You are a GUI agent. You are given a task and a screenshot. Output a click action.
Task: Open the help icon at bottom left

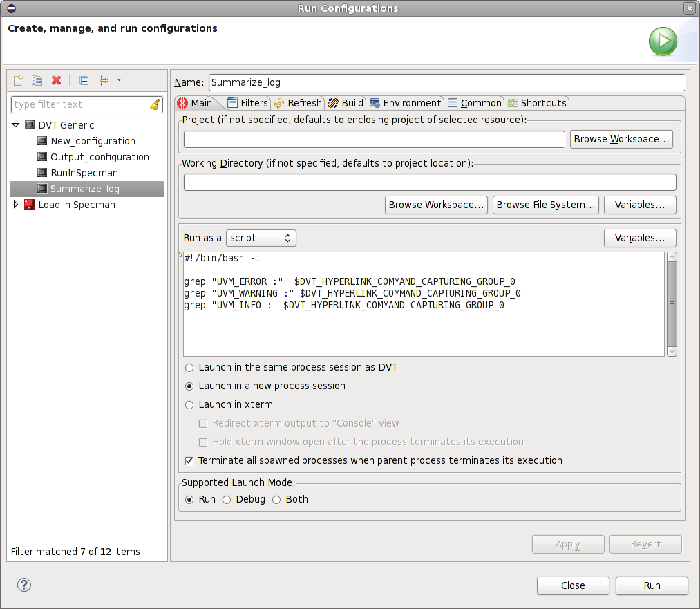click(23, 585)
